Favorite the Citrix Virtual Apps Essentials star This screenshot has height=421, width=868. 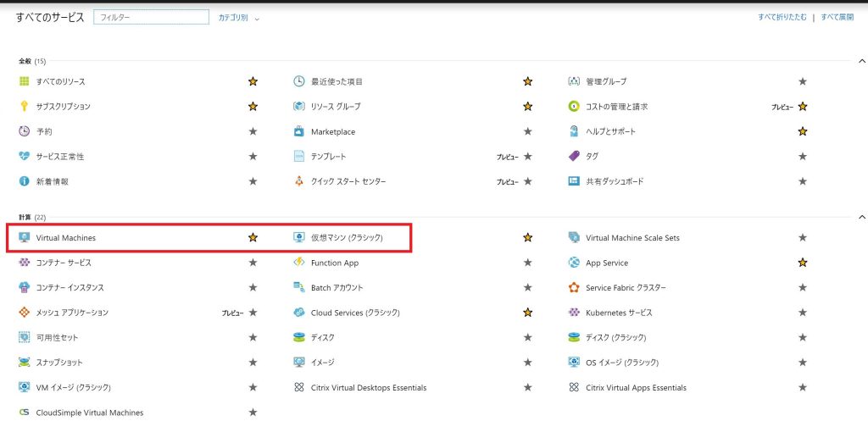click(x=803, y=387)
